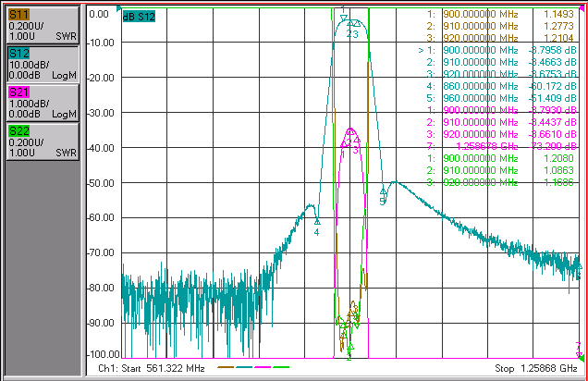Click the brown S11 legend line

click(226, 367)
